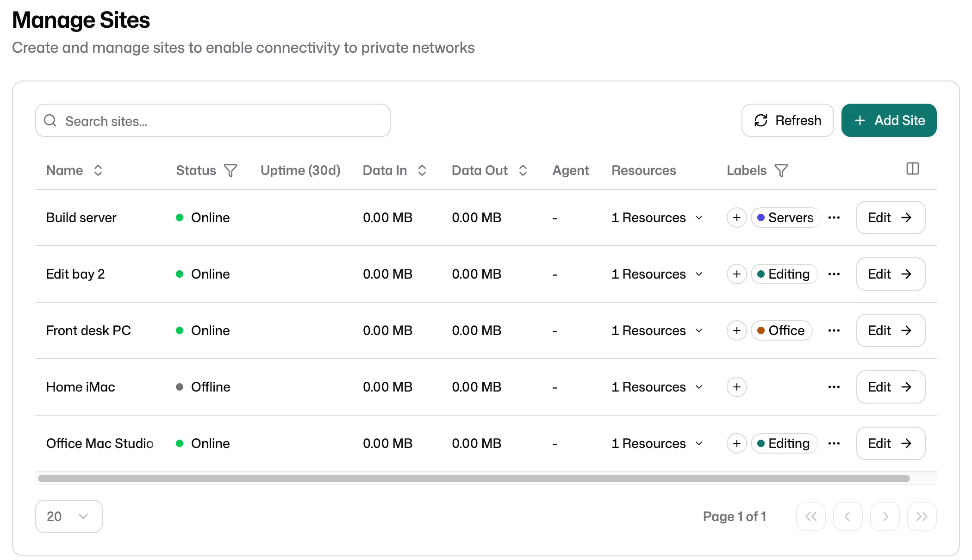Edit the Office Mac Studio site
Viewport: 972px width, 560px height.
(891, 443)
